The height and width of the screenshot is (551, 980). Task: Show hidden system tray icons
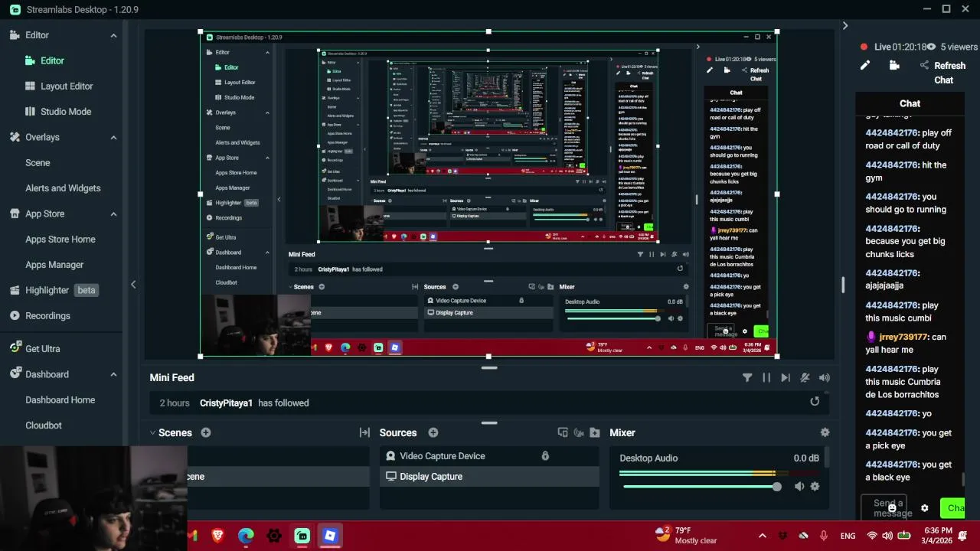pyautogui.click(x=762, y=536)
